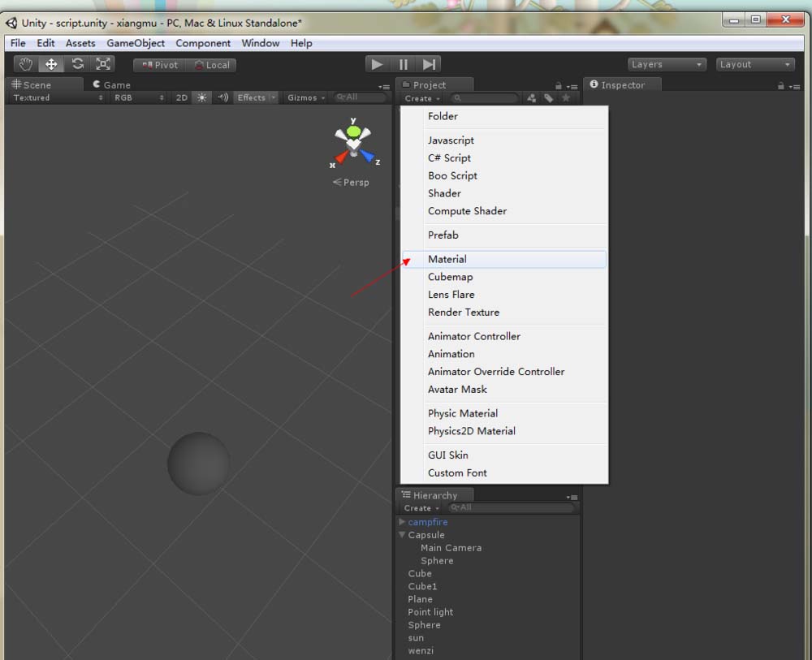Open Inspector panel options menu icon
The image size is (812, 660).
[794, 87]
